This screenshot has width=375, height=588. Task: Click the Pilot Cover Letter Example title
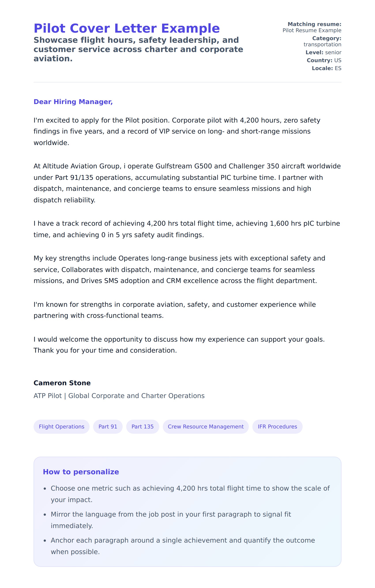tap(127, 28)
